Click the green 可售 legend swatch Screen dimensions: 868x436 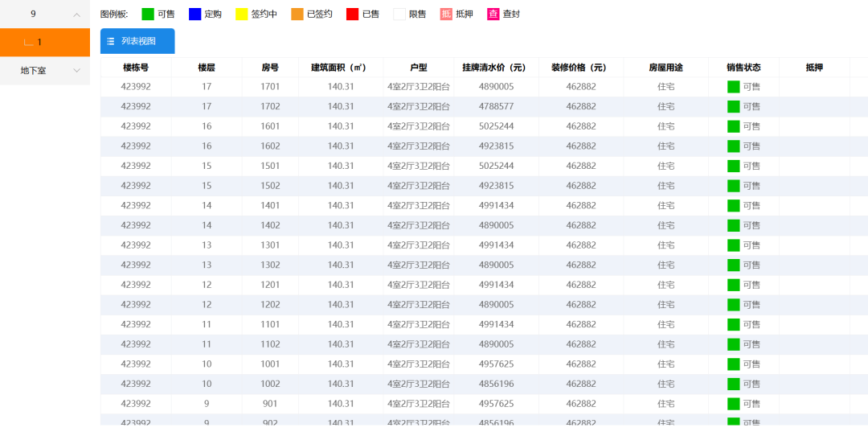pos(148,14)
